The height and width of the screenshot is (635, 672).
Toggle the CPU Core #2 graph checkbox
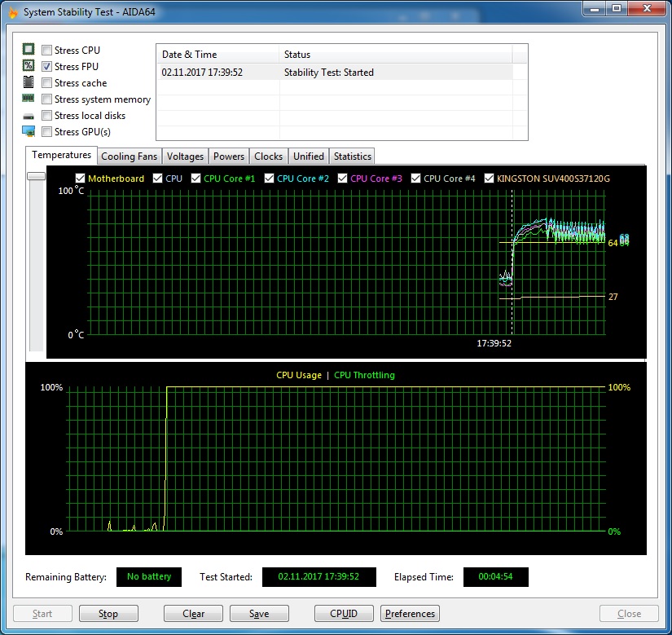click(269, 179)
